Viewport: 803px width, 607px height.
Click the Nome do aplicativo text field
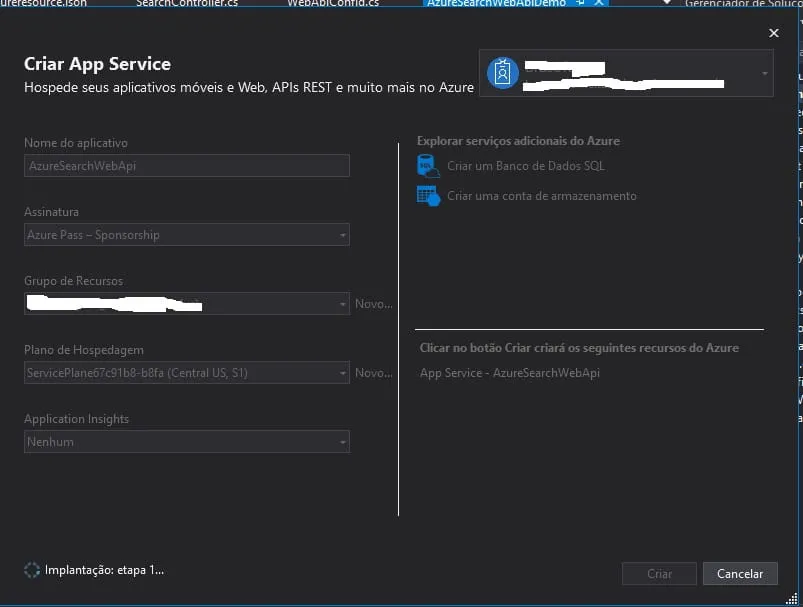pyautogui.click(x=187, y=166)
